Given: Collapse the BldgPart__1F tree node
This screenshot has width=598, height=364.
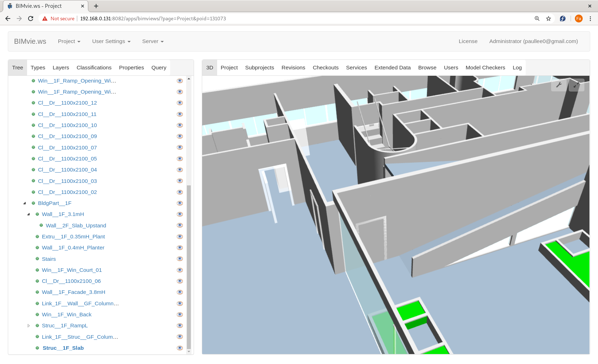Looking at the screenshot, I should pos(24,203).
